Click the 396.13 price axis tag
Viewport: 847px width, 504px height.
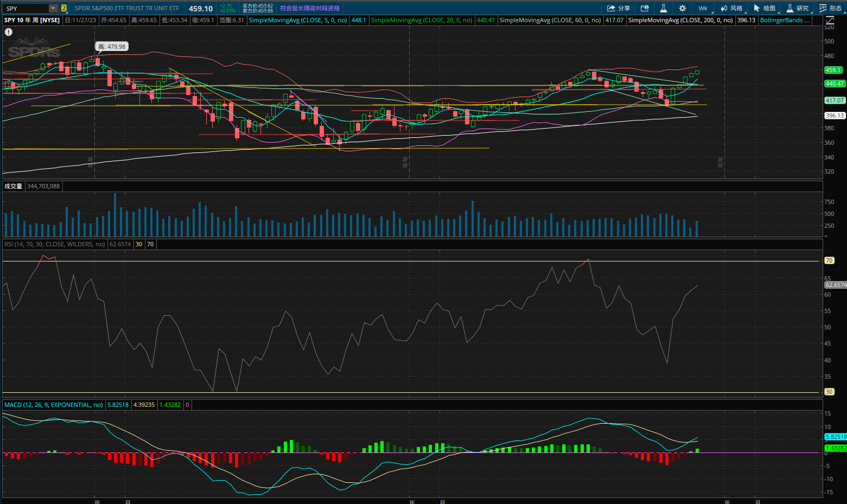[x=835, y=116]
